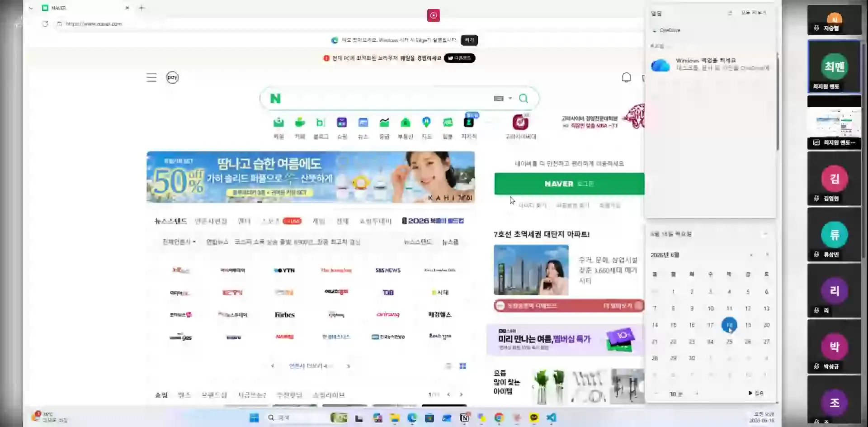The image size is (868, 427).
Task: Switch newsstand to grid view
Action: click(462, 366)
